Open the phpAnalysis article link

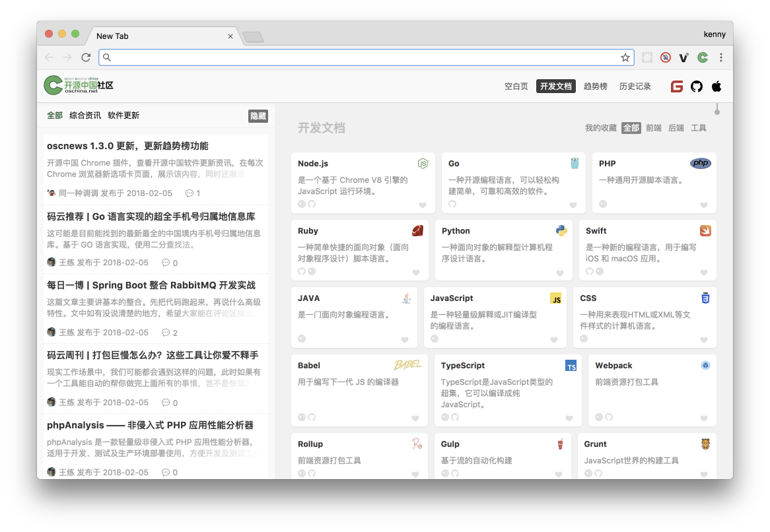pos(151,425)
